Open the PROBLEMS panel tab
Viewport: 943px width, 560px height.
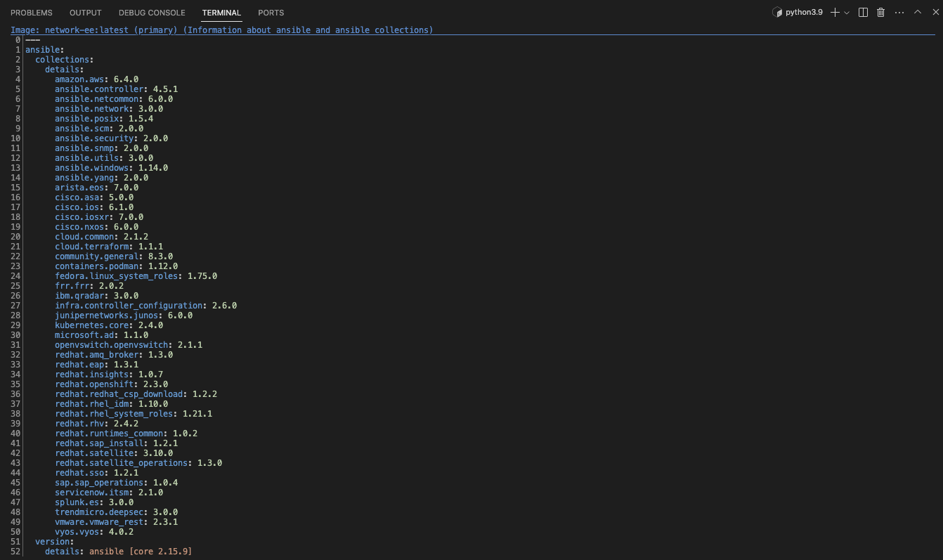[x=32, y=13]
